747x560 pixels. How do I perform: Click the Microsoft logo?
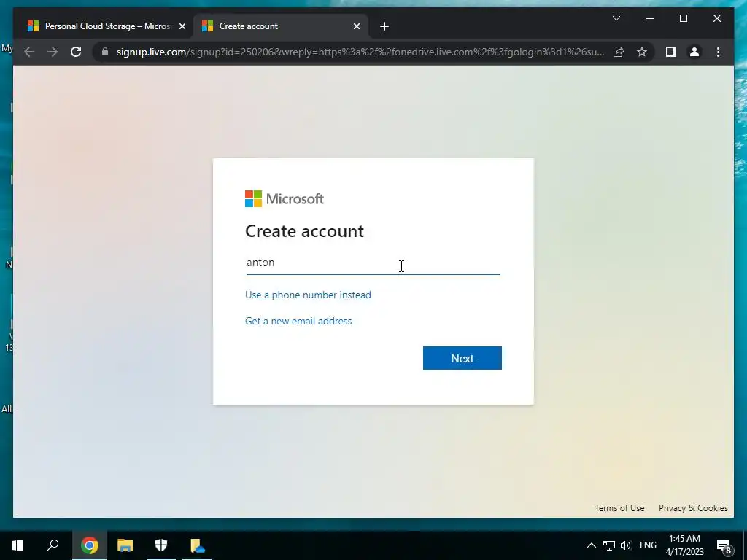pyautogui.click(x=285, y=199)
